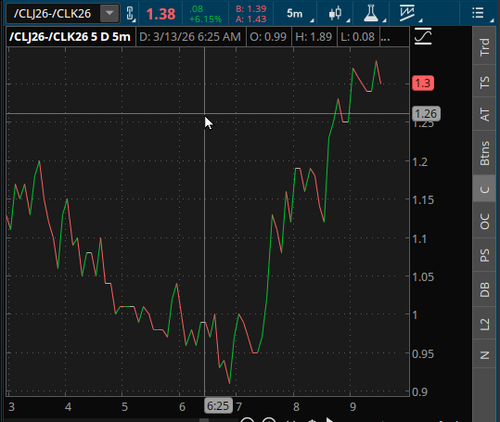500x422 pixels.
Task: Open the Btns sidebar tab
Action: tap(484, 153)
